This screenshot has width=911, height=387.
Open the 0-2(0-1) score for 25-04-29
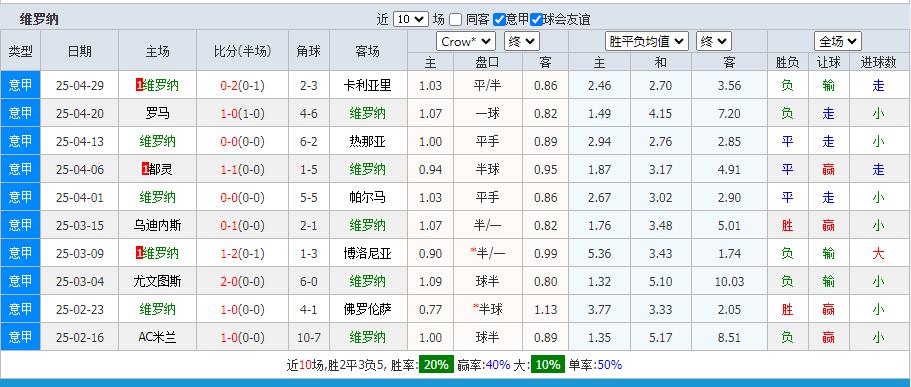click(242, 85)
